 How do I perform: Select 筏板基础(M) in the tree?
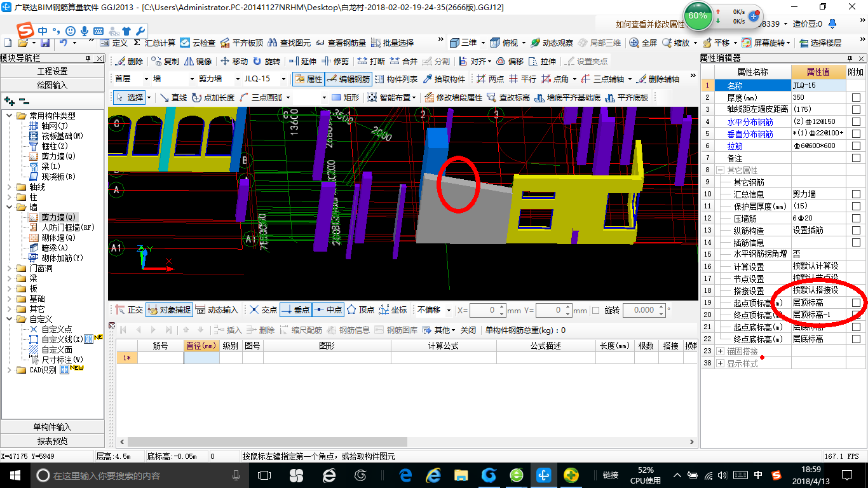click(x=62, y=136)
